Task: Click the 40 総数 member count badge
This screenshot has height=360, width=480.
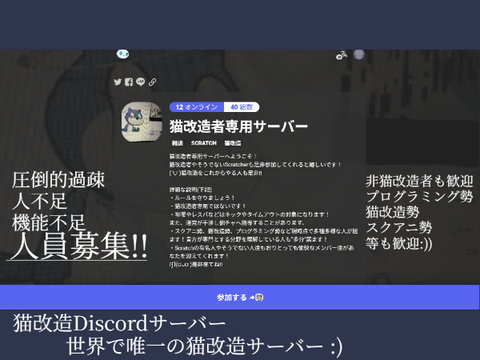Action: click(242, 107)
